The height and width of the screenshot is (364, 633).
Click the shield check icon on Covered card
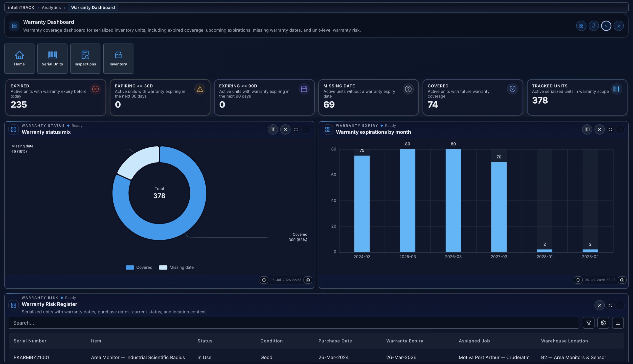(x=513, y=89)
